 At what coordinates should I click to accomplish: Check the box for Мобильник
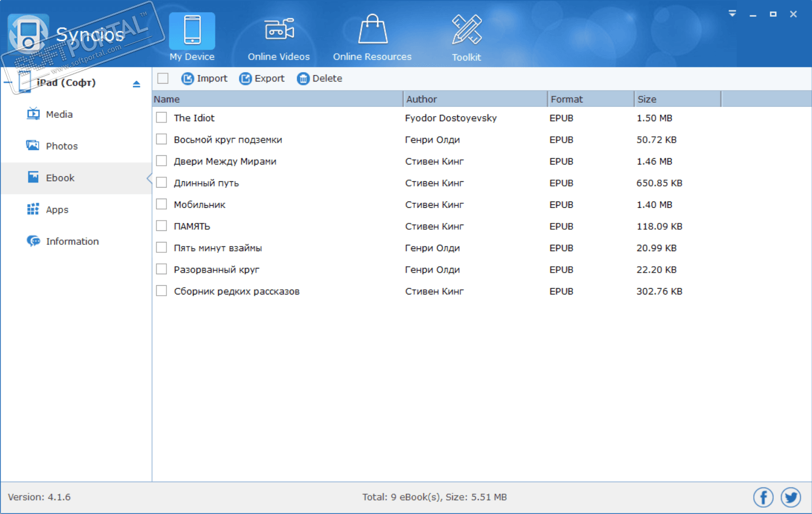(x=162, y=204)
